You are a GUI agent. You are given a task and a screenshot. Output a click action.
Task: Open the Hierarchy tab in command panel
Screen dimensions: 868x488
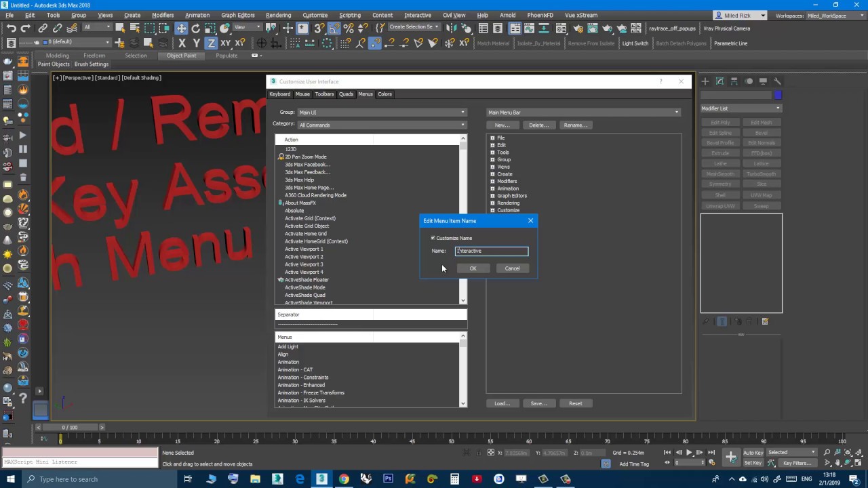pyautogui.click(x=734, y=81)
